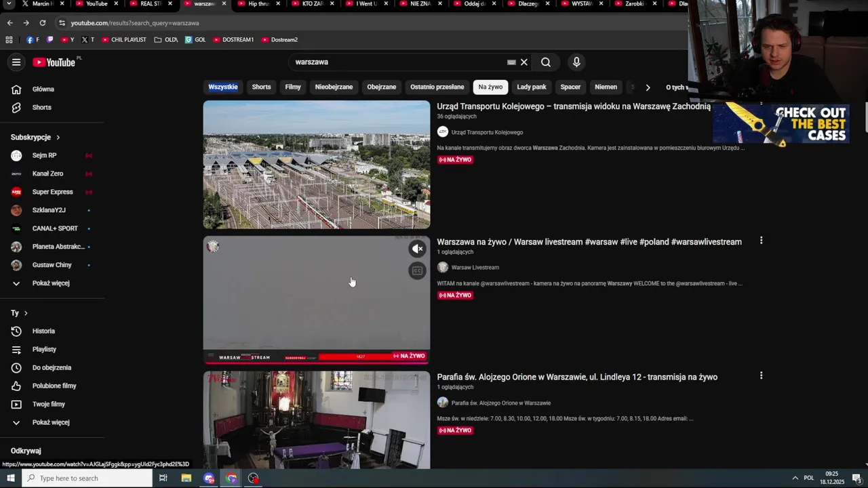
Task: Open the YouTube hamburger guide menu
Action: tap(16, 62)
